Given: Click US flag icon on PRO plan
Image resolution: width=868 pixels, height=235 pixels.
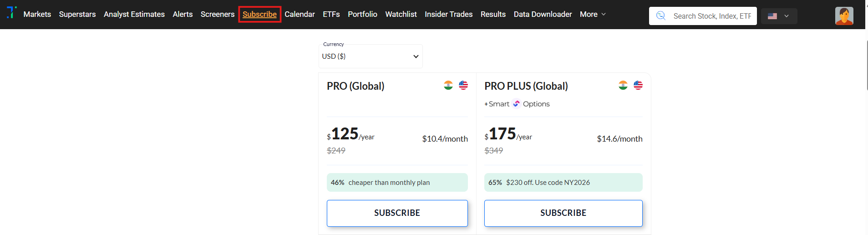Looking at the screenshot, I should click(463, 85).
